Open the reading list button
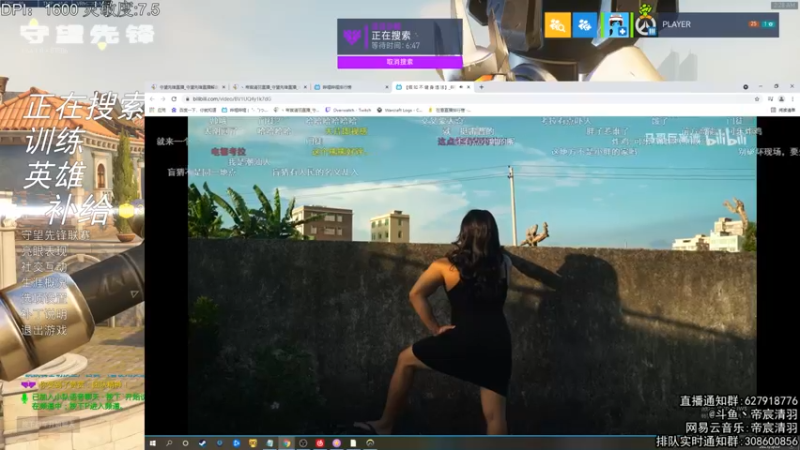This screenshot has height=450, width=800. [783, 110]
